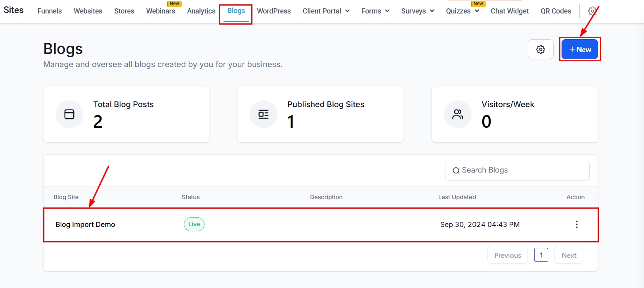Select page 1 in pagination
Screen dimensions: 644x288
pyautogui.click(x=541, y=255)
